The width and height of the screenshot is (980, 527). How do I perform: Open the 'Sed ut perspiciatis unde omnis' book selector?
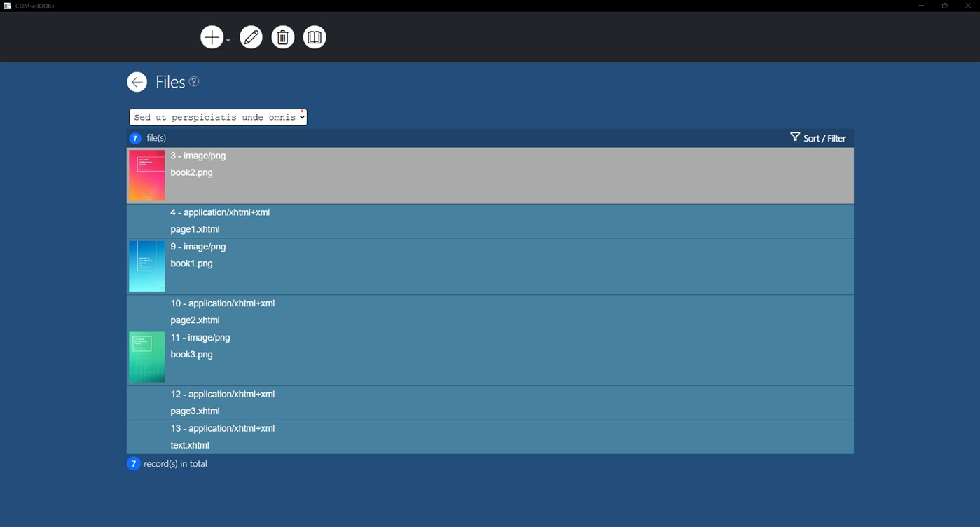[x=214, y=117]
